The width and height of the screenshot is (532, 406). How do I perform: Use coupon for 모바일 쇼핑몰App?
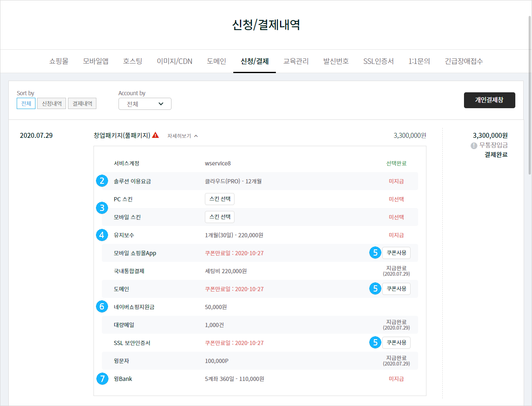click(x=396, y=253)
